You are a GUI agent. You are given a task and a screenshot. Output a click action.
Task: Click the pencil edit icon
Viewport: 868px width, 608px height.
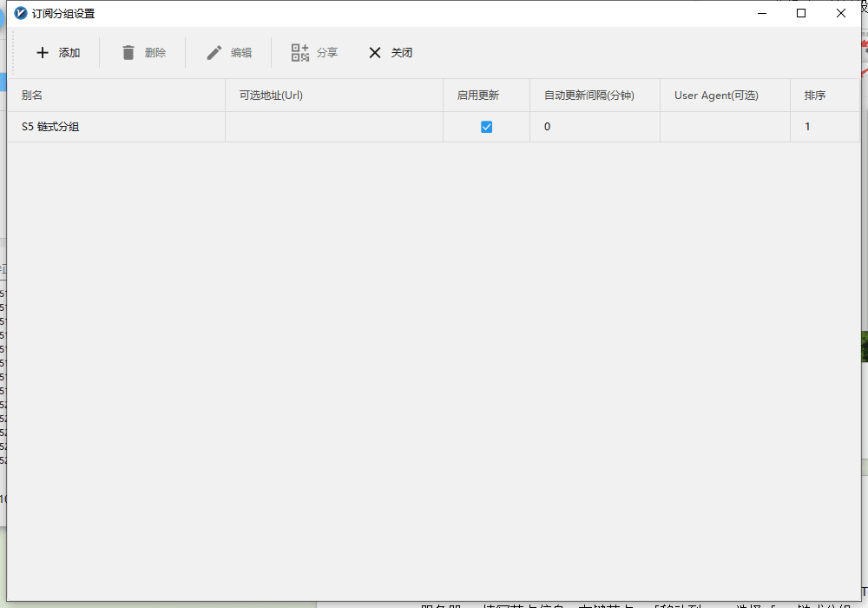[x=214, y=53]
